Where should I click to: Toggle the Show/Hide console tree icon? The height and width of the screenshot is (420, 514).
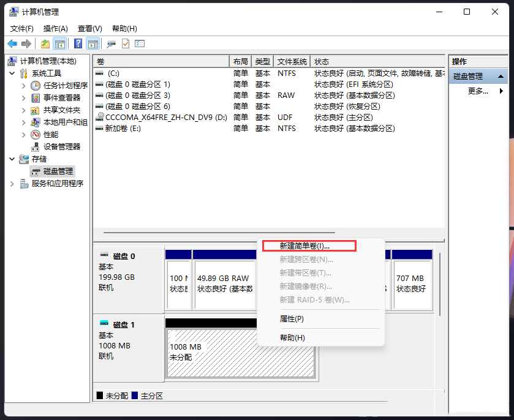tap(58, 43)
